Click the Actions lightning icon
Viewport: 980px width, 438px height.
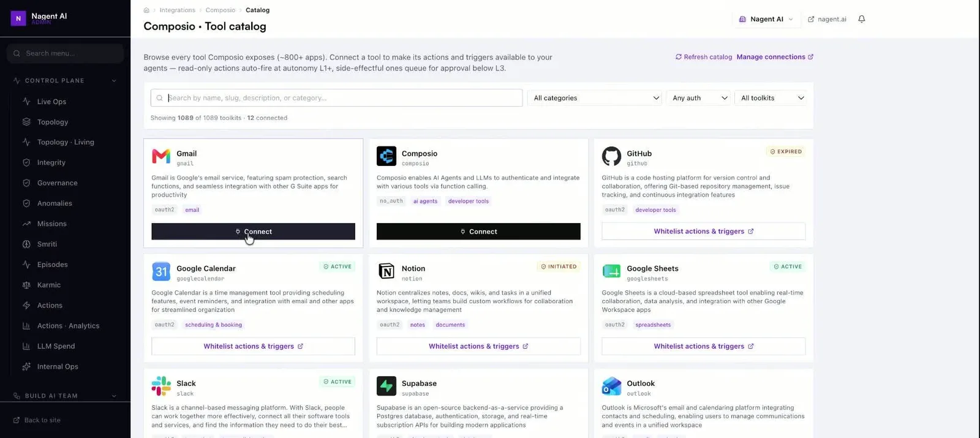coord(26,305)
